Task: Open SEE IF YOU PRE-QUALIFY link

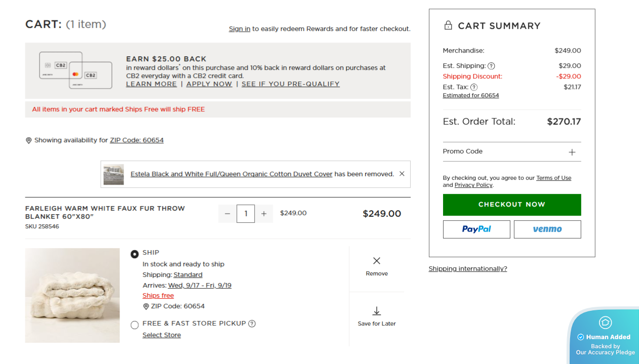Action: [x=290, y=84]
